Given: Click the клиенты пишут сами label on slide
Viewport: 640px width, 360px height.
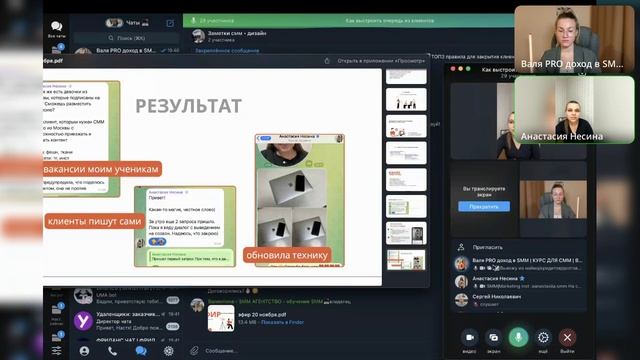Looking at the screenshot, I should point(94,221).
